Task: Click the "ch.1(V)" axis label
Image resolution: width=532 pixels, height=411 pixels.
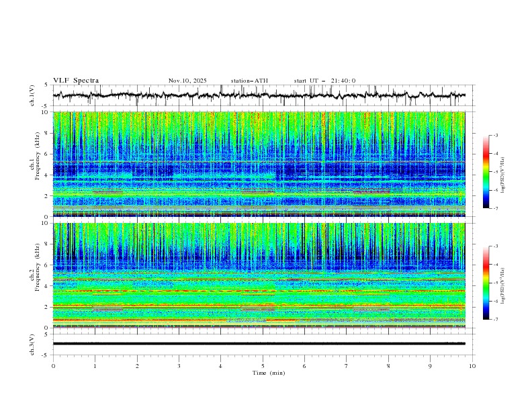Action: pos(32,95)
